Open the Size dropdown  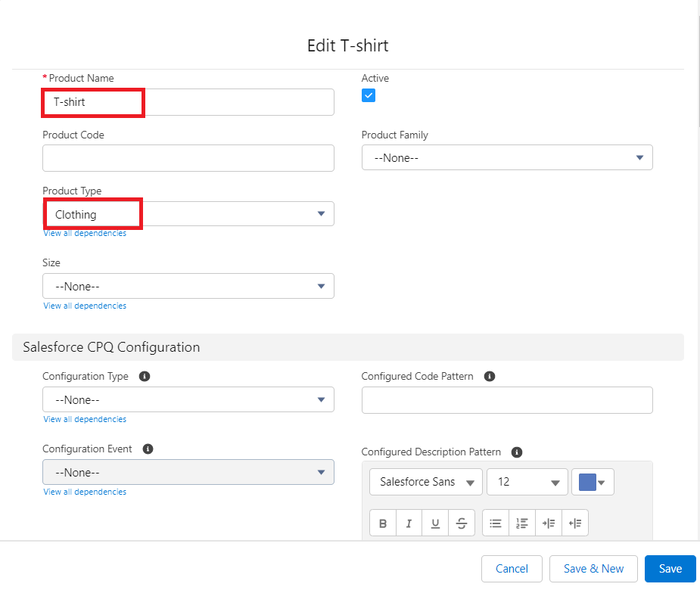click(188, 286)
